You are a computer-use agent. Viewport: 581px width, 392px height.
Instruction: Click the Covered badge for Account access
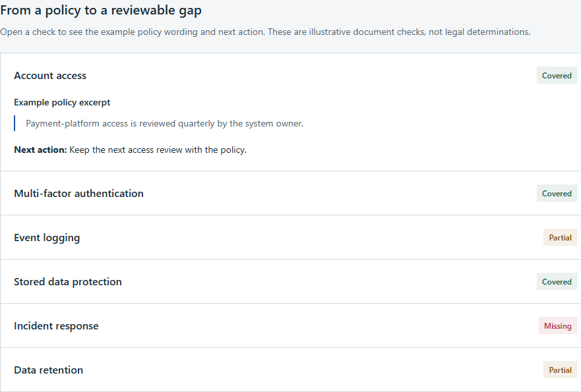(557, 76)
